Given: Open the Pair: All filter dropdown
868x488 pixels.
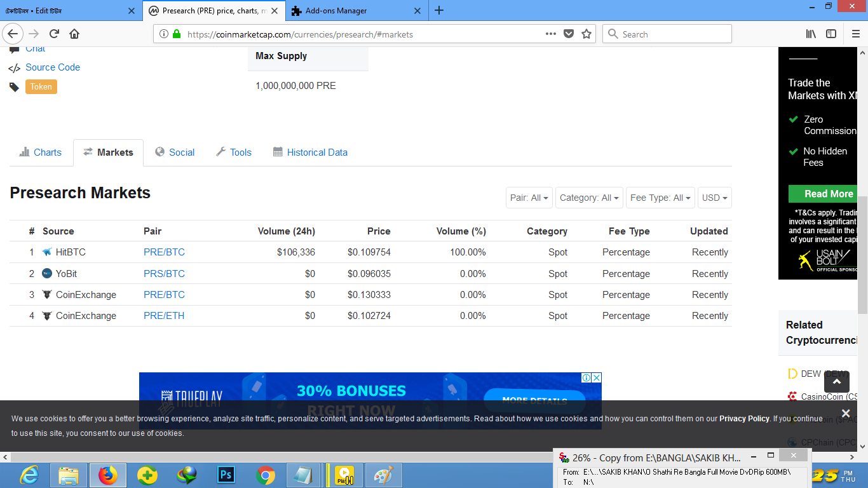Looking at the screenshot, I should point(529,198).
